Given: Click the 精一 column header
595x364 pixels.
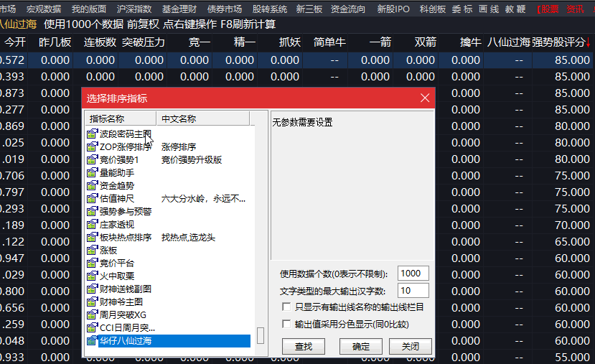Looking at the screenshot, I should [x=244, y=42].
